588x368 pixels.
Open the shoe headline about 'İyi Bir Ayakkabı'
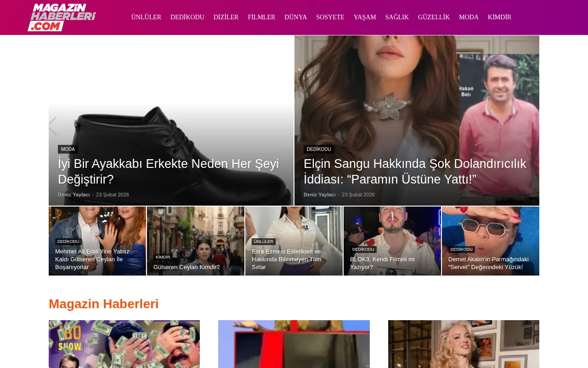(168, 171)
